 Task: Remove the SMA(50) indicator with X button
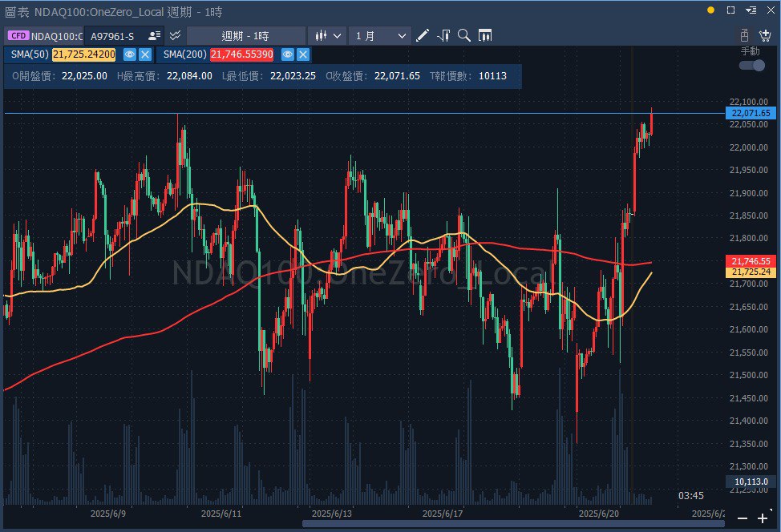tap(144, 54)
